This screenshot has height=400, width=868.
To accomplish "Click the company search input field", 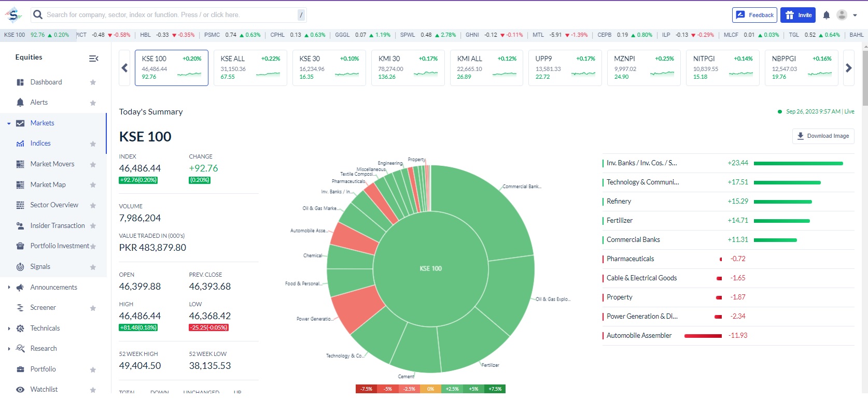I will tap(169, 15).
